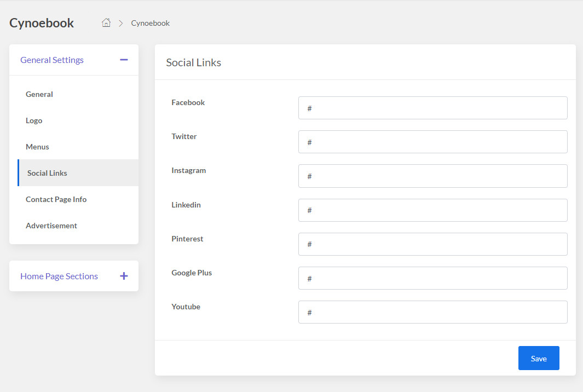This screenshot has height=392, width=583.
Task: Focus the Instagram URL input
Action: 432,176
